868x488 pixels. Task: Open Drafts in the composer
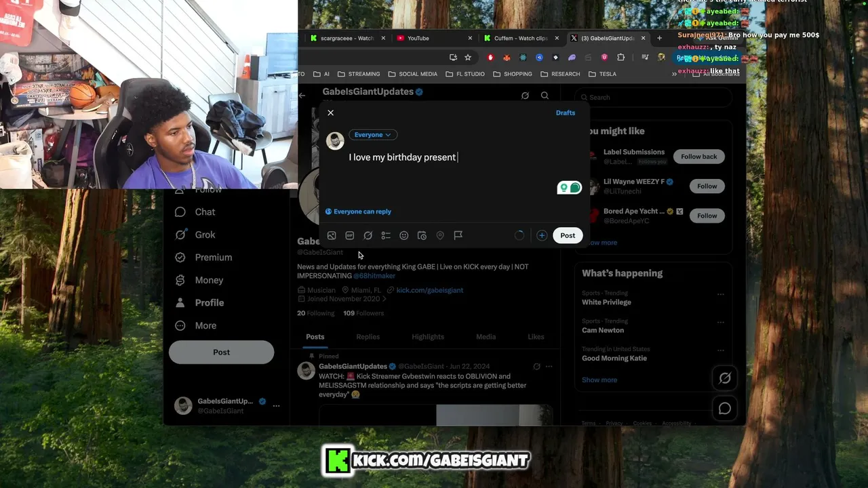point(566,113)
